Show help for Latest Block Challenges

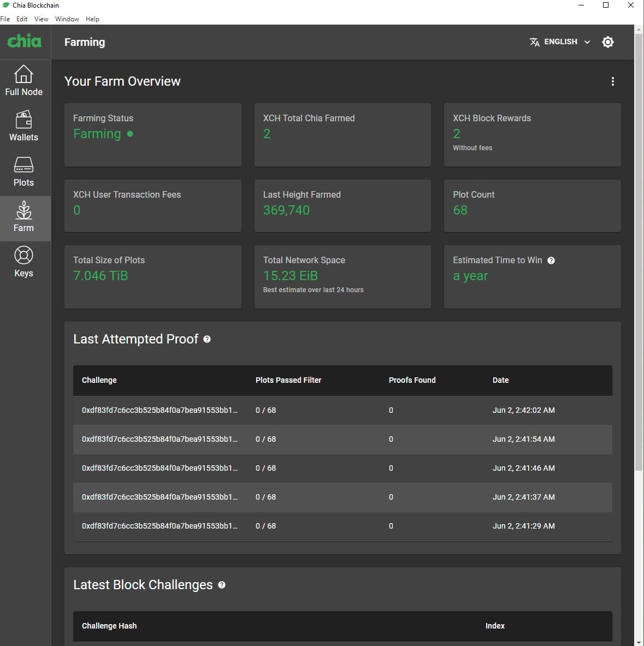pyautogui.click(x=222, y=585)
